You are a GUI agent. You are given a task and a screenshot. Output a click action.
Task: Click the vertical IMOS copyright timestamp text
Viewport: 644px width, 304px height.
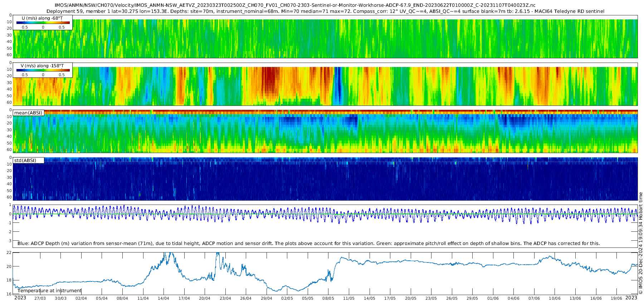[641, 243]
